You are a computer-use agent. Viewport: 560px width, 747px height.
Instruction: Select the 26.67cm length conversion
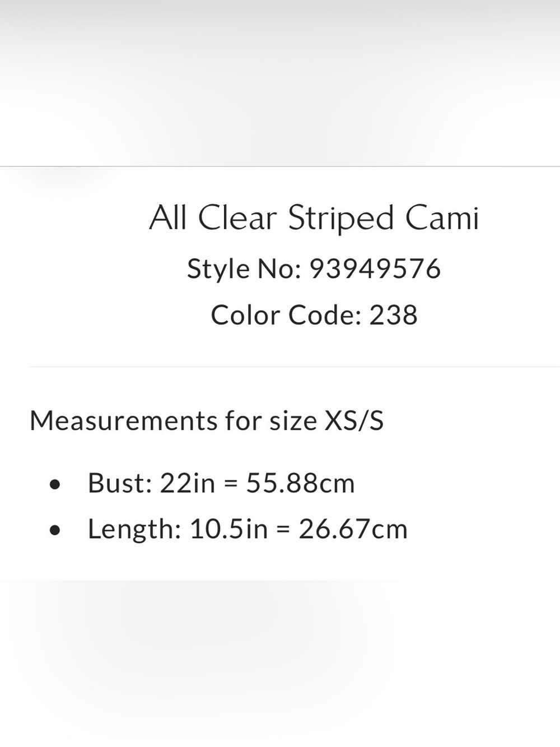pyautogui.click(x=353, y=529)
